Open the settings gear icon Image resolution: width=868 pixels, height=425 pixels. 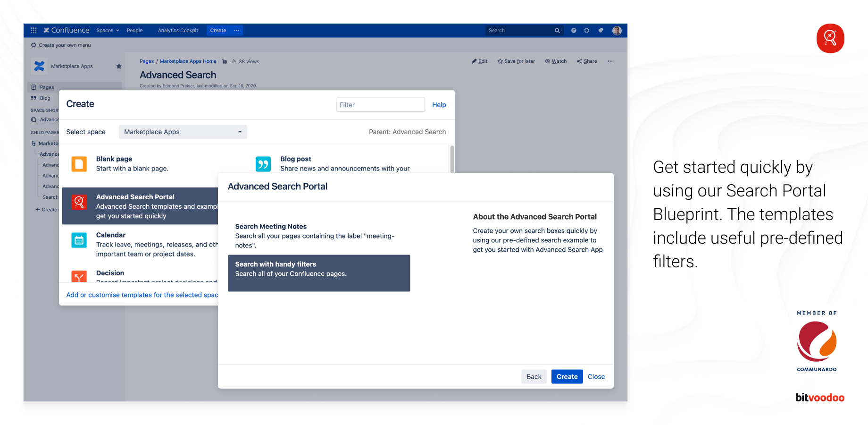click(587, 30)
